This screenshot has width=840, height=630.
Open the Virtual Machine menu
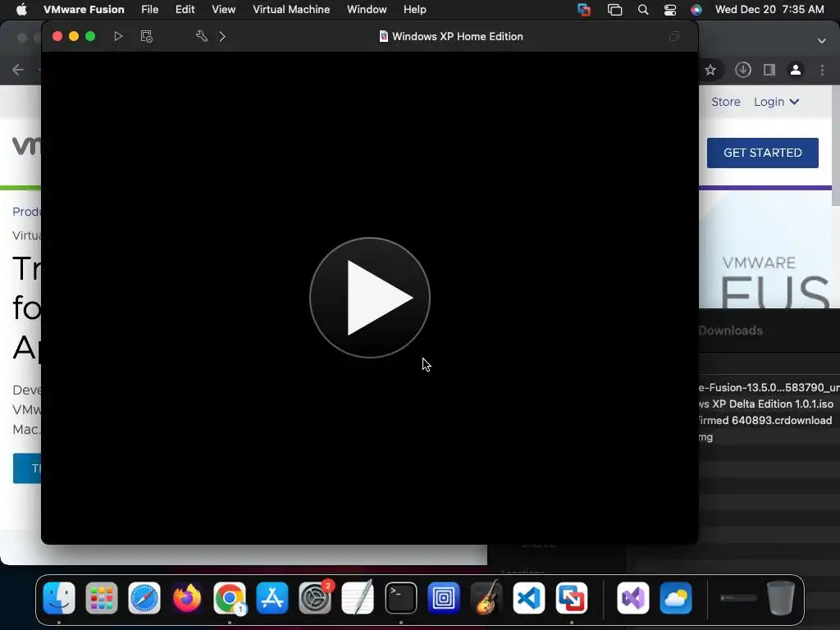point(291,10)
